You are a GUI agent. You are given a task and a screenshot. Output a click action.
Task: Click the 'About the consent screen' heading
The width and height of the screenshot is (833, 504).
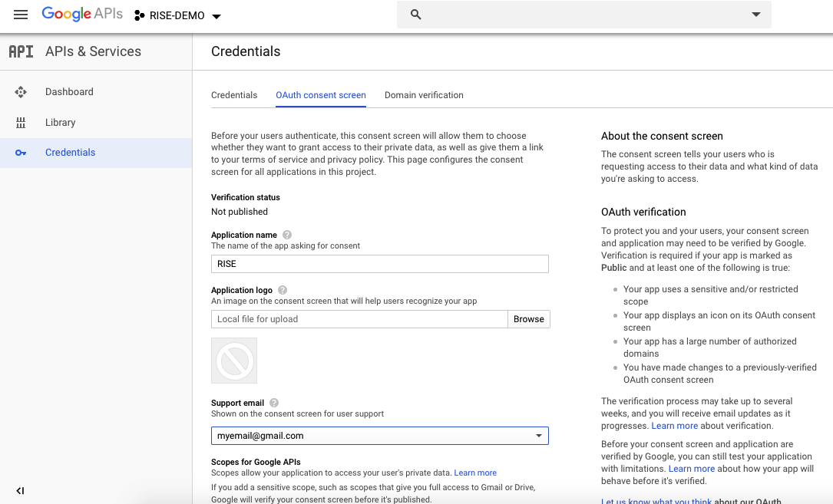(x=662, y=136)
